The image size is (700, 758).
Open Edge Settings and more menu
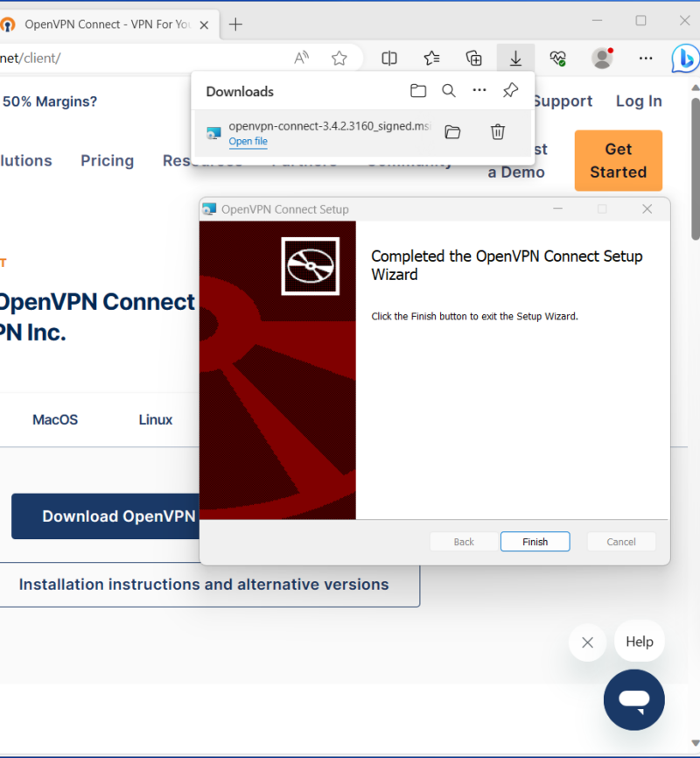tap(646, 59)
